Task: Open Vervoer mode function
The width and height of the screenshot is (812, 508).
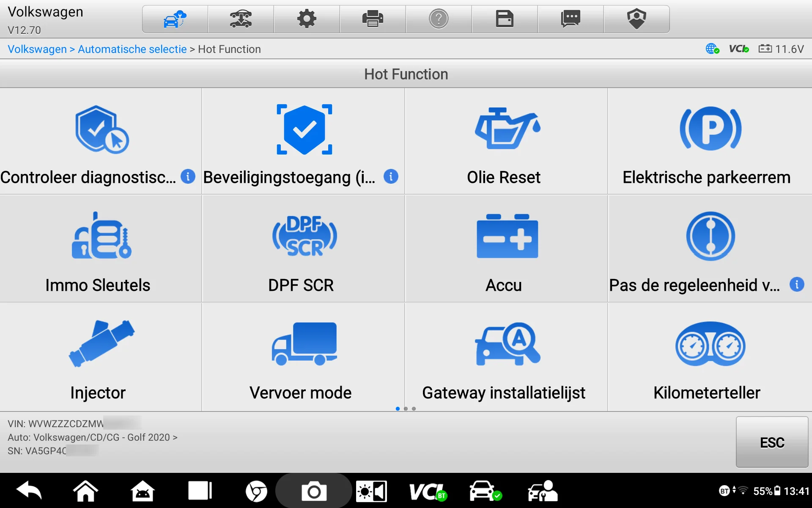Action: 303,357
